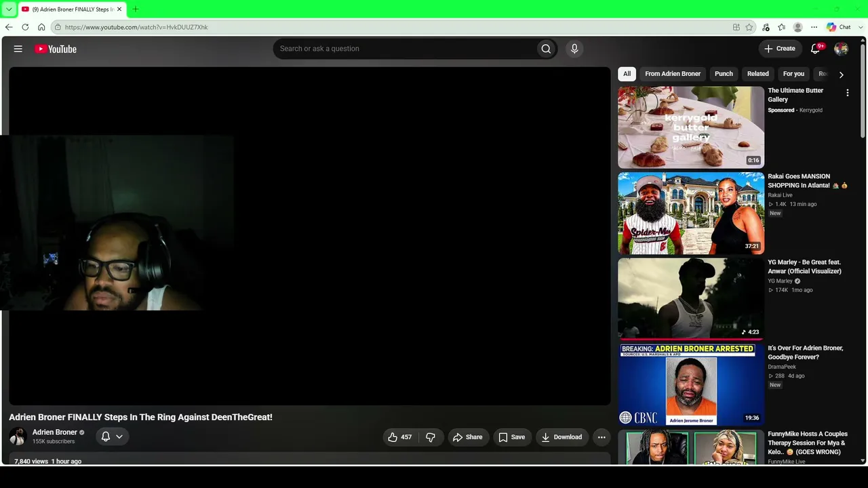Select the From Adrien Broner chip
The height and width of the screenshot is (488, 868).
[x=673, y=74]
